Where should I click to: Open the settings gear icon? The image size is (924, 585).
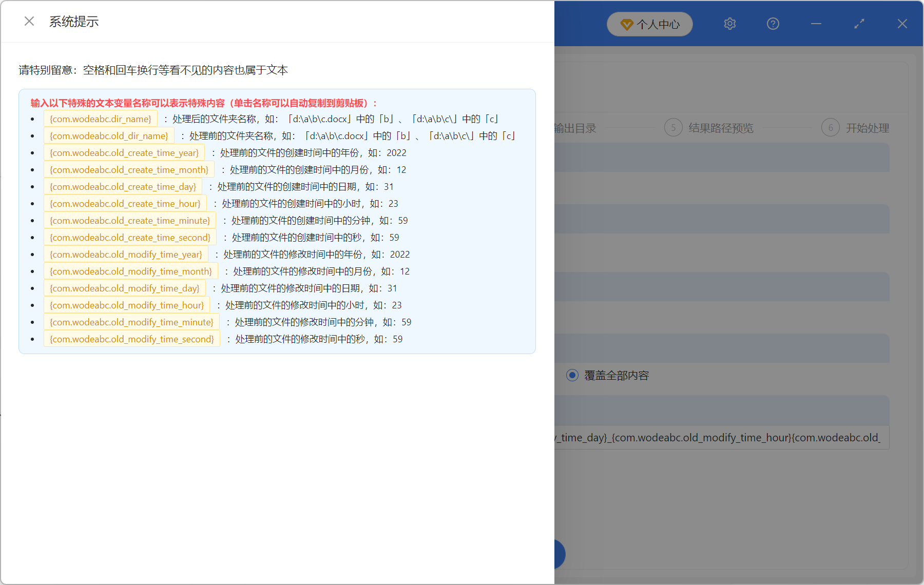(x=729, y=24)
